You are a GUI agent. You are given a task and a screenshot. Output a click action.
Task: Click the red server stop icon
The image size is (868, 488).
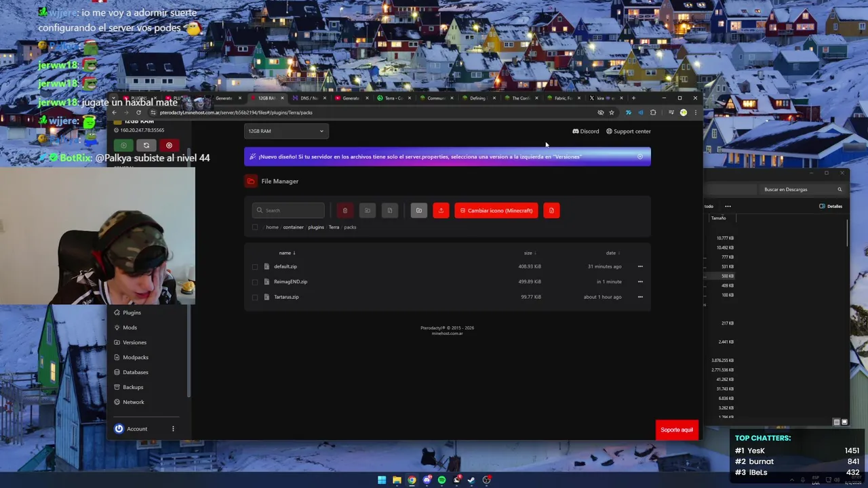point(169,145)
